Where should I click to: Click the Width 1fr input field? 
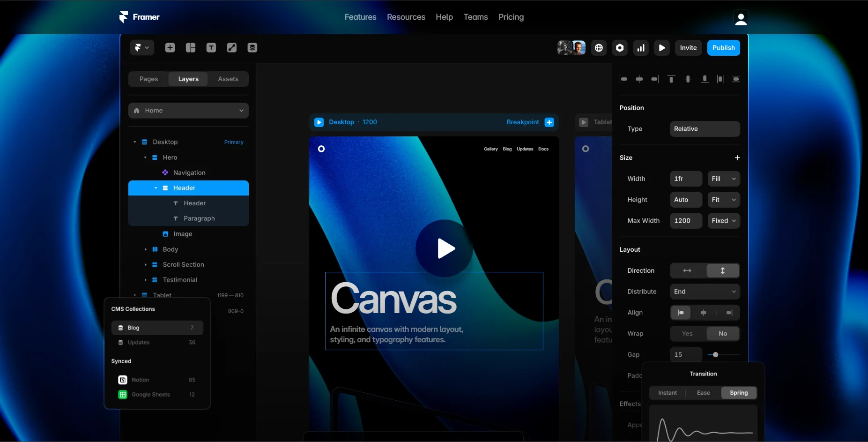coord(686,179)
